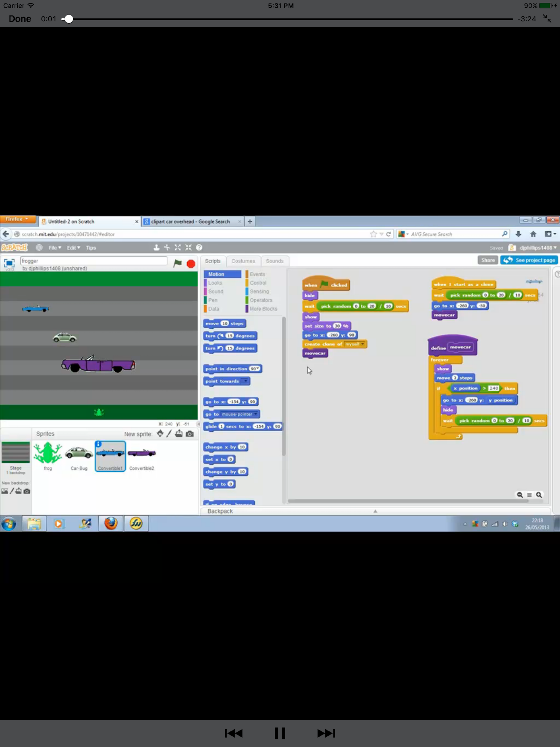560x747 pixels.
Task: Choose sprite from library icon
Action: [160, 434]
